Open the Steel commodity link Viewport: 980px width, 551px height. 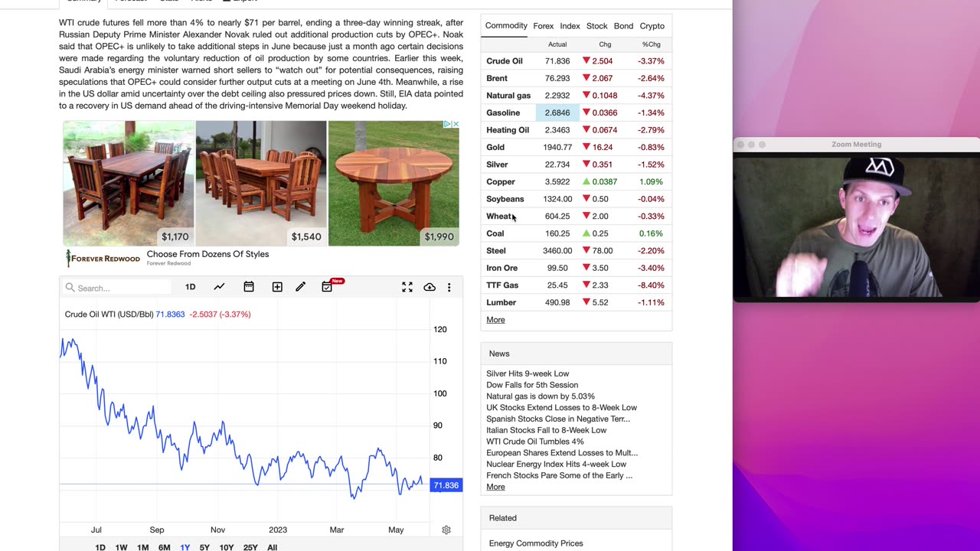[496, 250]
